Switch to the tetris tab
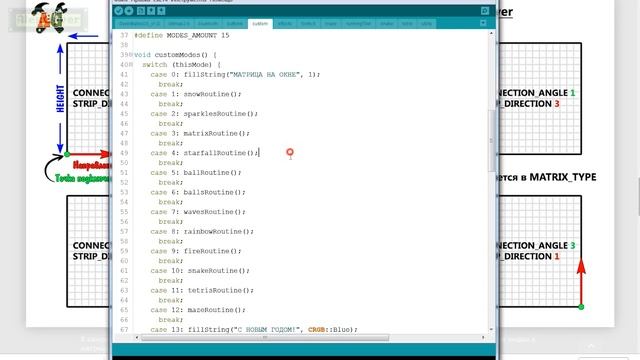Image resolution: width=640 pixels, height=360 pixels. tap(407, 24)
